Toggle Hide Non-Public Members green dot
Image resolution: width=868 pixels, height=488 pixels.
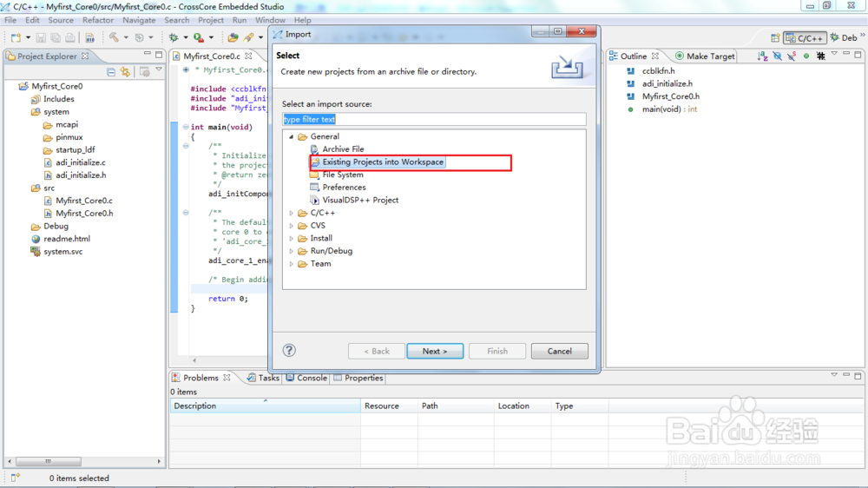[806, 56]
